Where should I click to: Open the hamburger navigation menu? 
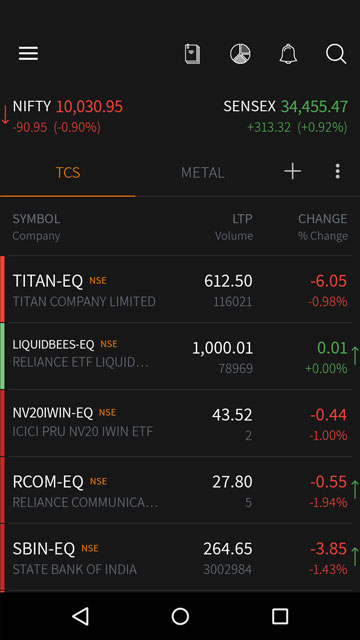pyautogui.click(x=28, y=53)
